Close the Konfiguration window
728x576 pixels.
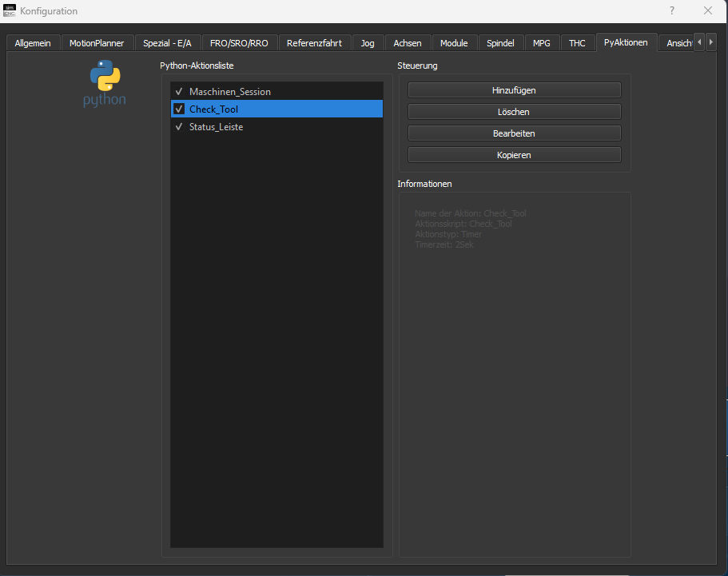(x=707, y=10)
